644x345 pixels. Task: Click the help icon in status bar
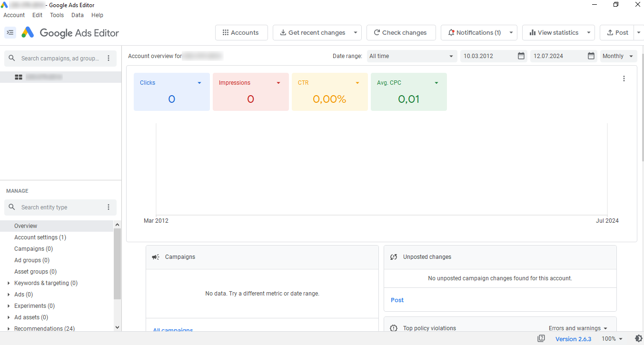coord(541,339)
